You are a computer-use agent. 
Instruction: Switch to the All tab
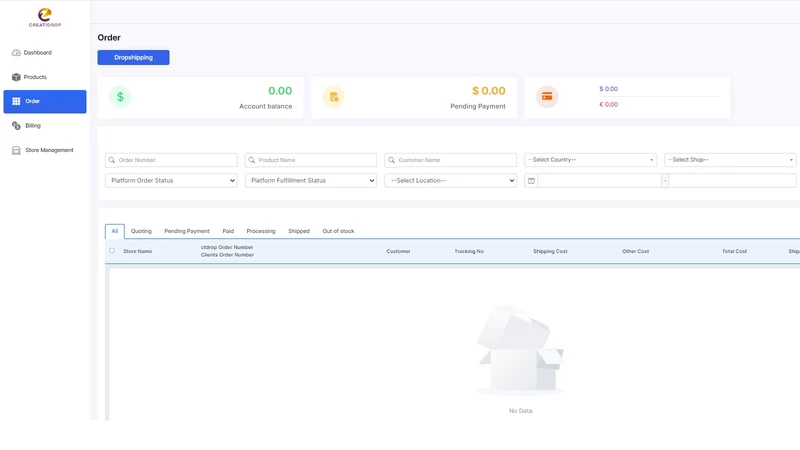point(115,231)
